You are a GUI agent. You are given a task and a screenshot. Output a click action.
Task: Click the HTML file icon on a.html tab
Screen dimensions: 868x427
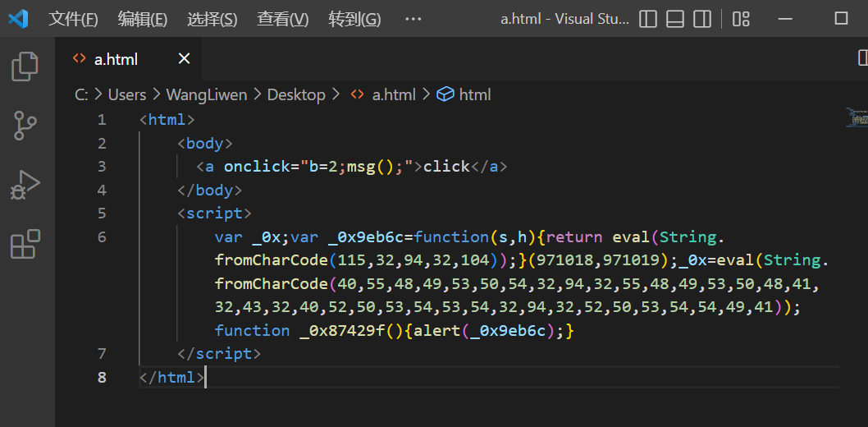79,59
